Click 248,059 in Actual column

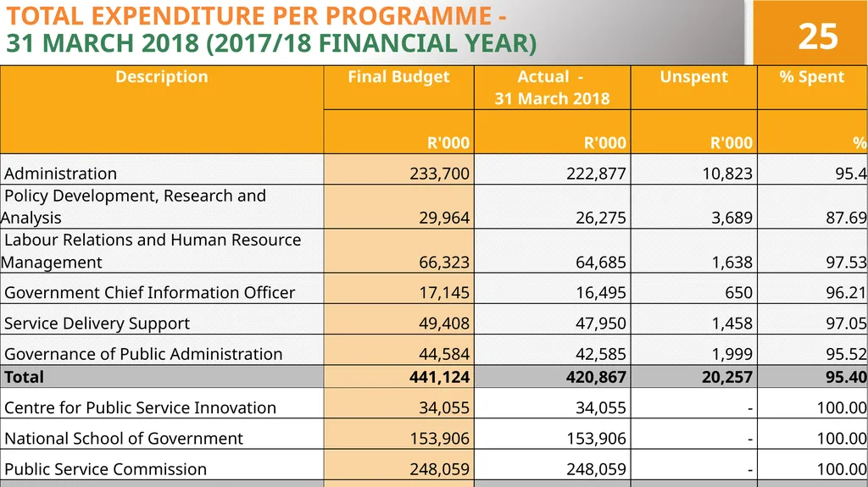596,469
